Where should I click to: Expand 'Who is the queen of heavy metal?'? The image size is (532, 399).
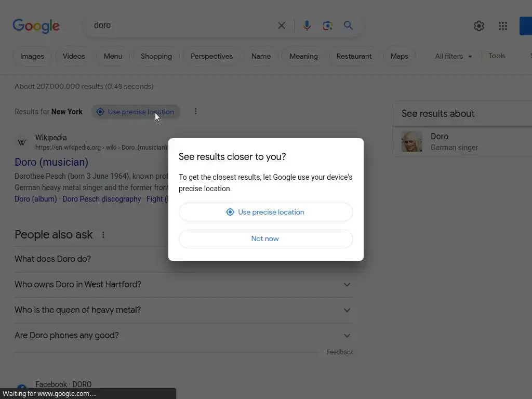[x=183, y=310]
